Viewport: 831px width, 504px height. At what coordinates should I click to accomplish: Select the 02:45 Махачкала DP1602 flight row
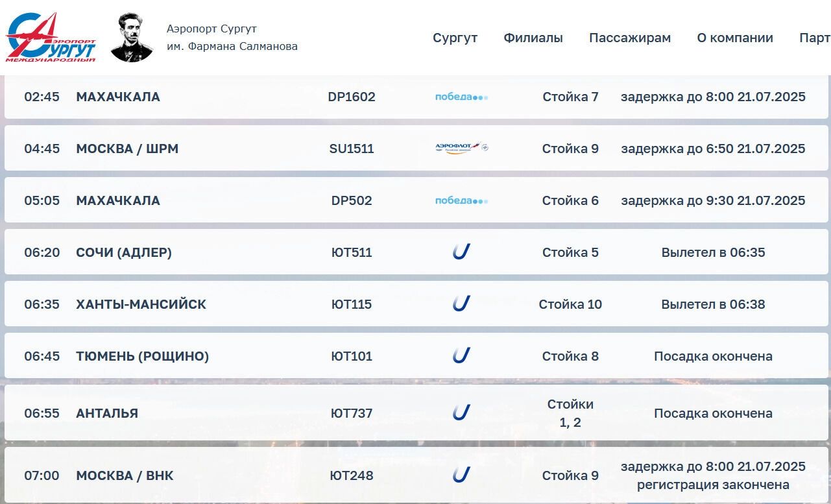coord(416,97)
